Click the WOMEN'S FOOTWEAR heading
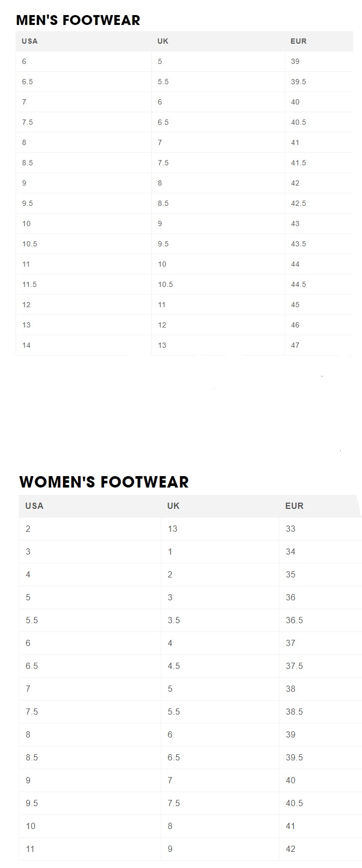The width and height of the screenshot is (362, 868). click(104, 482)
